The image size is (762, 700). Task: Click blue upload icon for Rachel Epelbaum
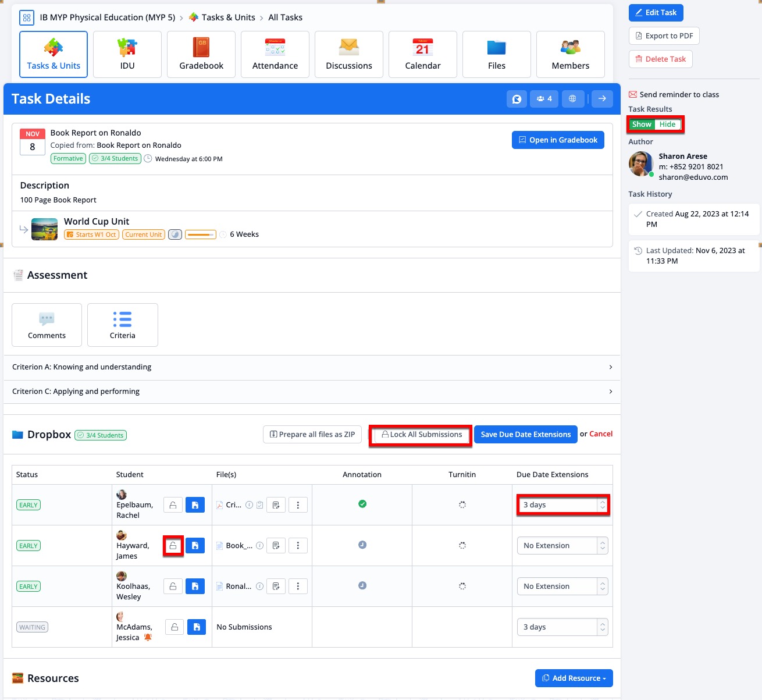(195, 505)
